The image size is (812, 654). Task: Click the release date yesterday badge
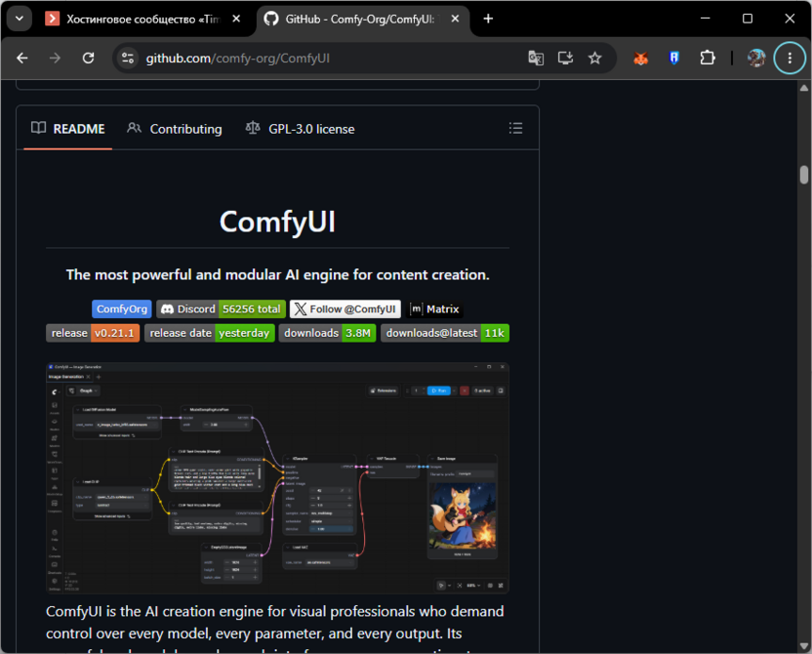[209, 333]
